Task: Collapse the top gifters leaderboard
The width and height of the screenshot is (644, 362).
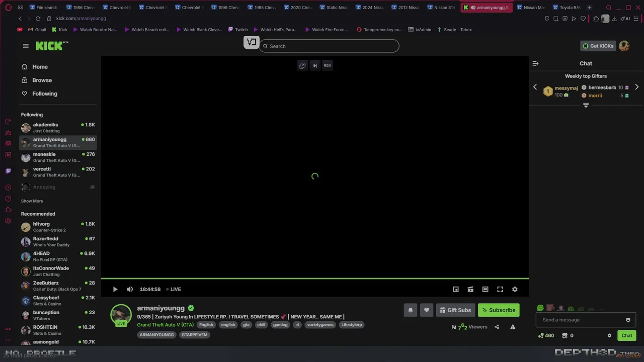Action: click(x=586, y=105)
